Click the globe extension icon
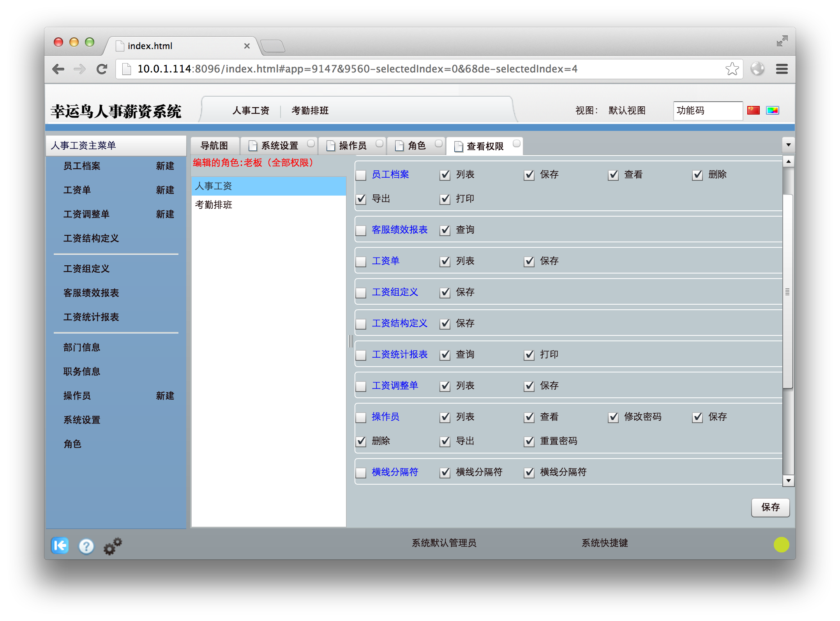Screen dimensions: 840x621 (757, 69)
